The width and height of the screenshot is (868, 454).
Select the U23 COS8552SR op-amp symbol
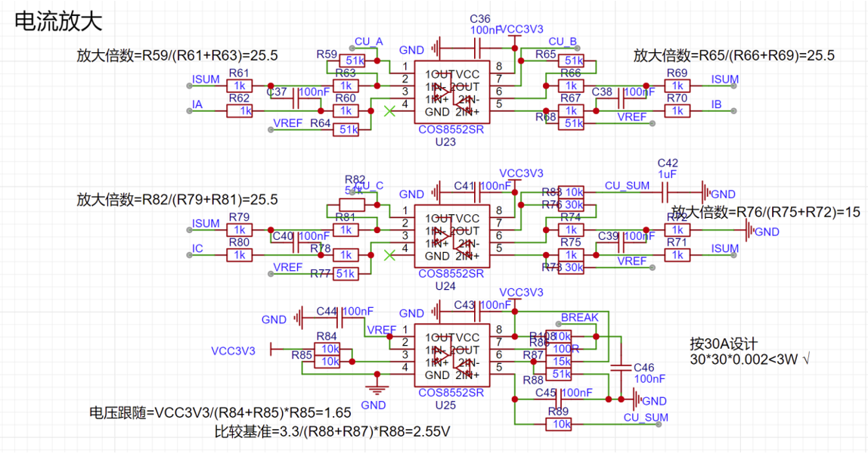click(451, 92)
